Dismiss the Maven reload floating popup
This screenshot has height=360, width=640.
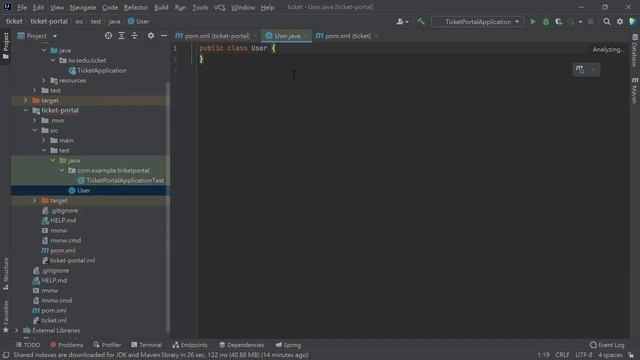pos(593,69)
